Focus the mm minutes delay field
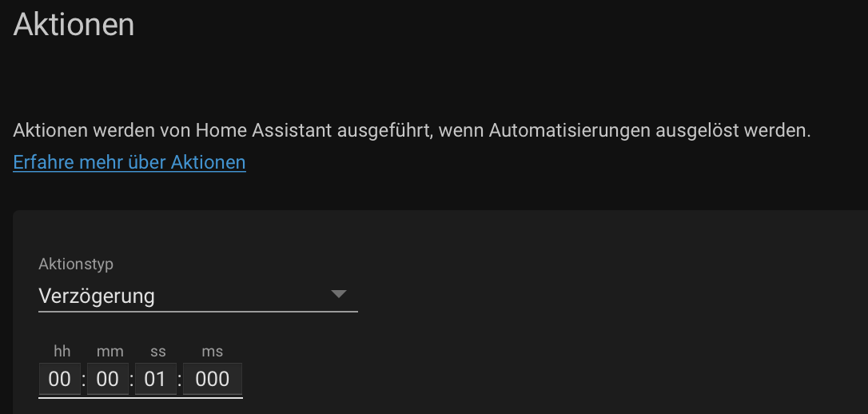Image resolution: width=868 pixels, height=414 pixels. click(x=107, y=379)
